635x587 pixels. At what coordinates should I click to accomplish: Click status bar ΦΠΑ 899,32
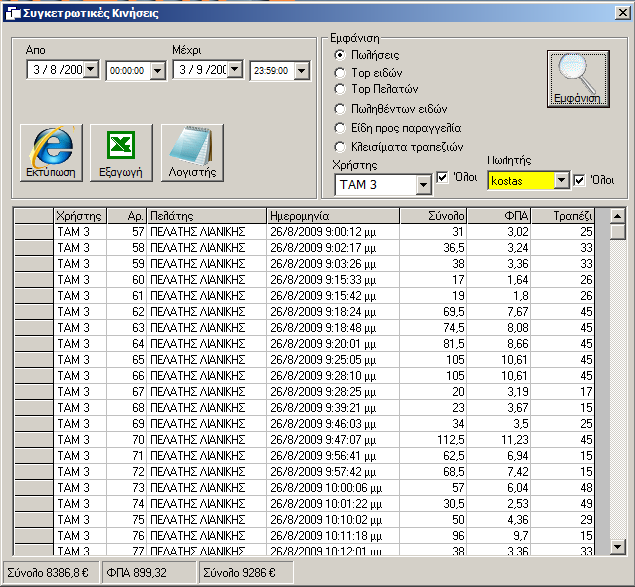[149, 572]
